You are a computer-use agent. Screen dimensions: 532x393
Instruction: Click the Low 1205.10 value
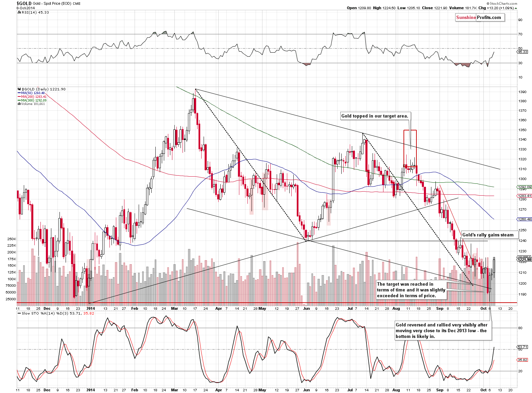coord(409,8)
